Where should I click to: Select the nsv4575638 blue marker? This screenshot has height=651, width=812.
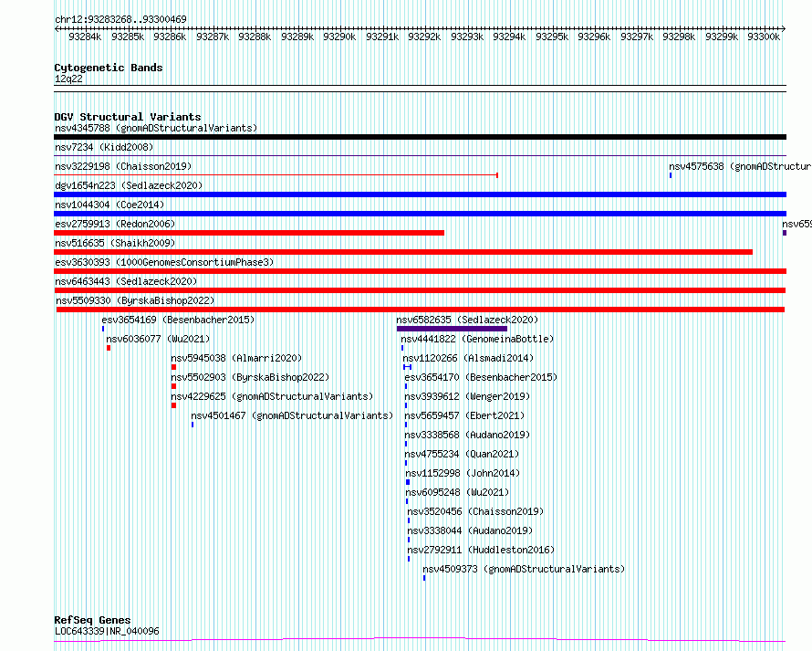click(x=671, y=175)
